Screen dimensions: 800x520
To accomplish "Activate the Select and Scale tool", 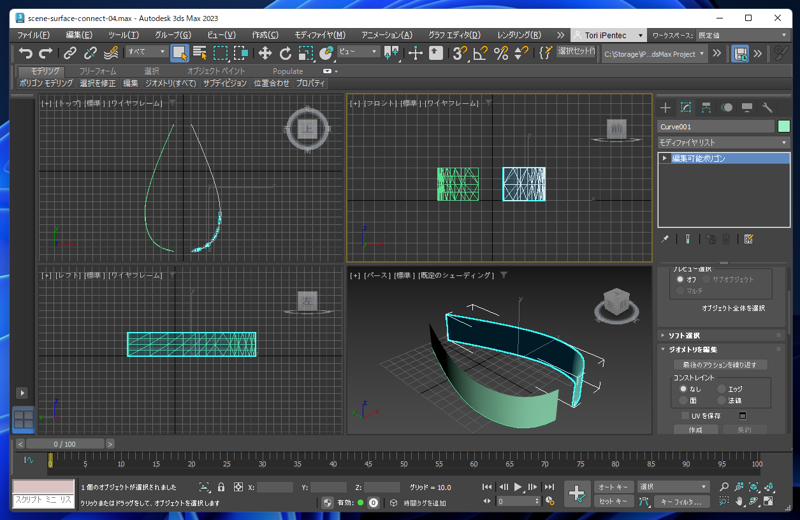I will pyautogui.click(x=306, y=53).
